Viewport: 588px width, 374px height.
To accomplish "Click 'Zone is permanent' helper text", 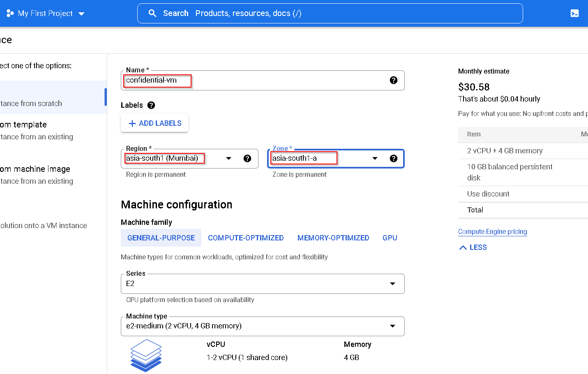I will point(300,175).
